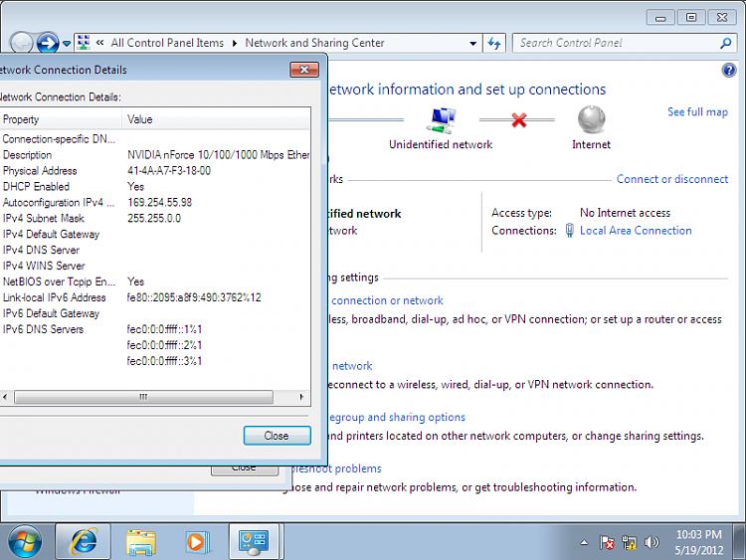Click the Local Area Connection plug icon

click(x=569, y=231)
